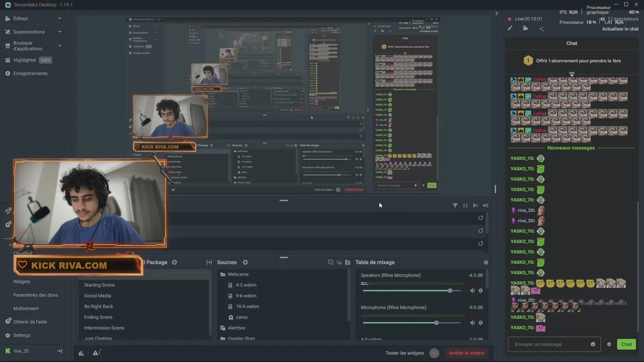Viewport: 644px width, 362px height.
Task: Click the third event replay icon
Action: 480,243
